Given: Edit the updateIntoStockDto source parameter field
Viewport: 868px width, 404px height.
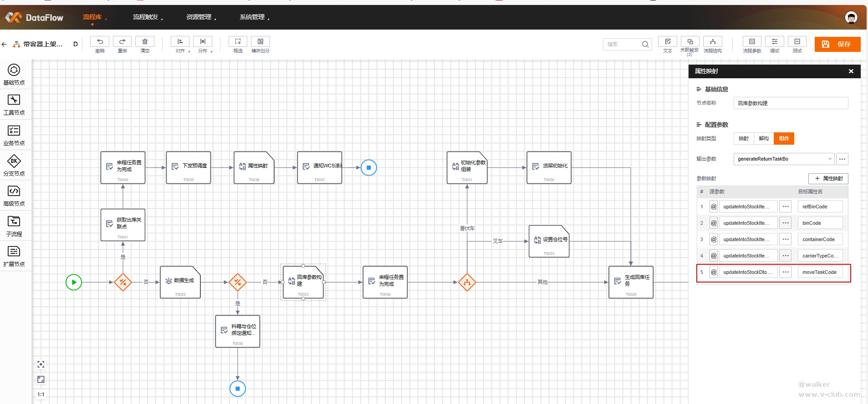Looking at the screenshot, I should [x=748, y=272].
